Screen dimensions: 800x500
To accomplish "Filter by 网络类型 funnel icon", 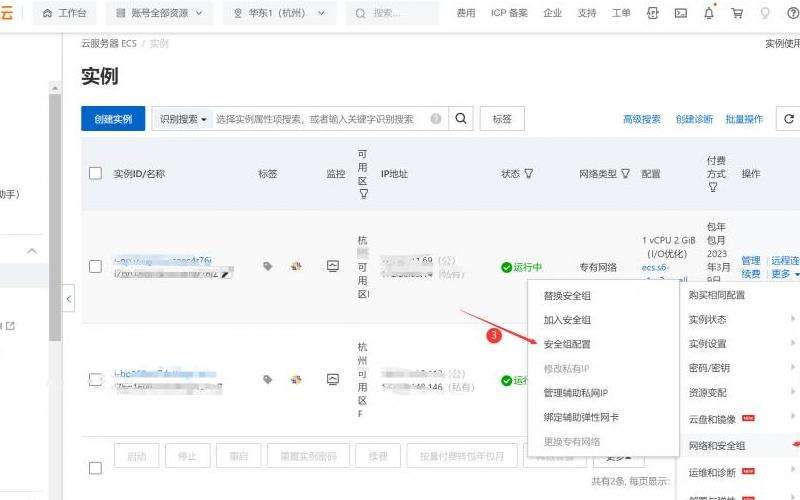I will click(625, 173).
